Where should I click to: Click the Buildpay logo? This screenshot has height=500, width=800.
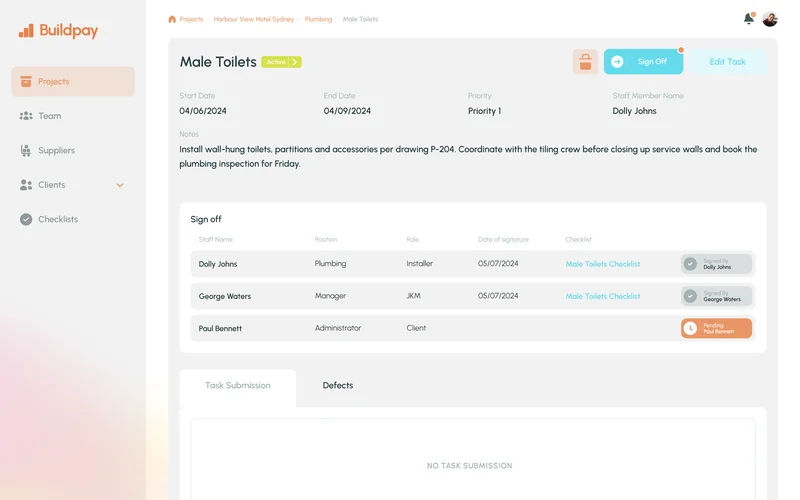[x=58, y=31]
